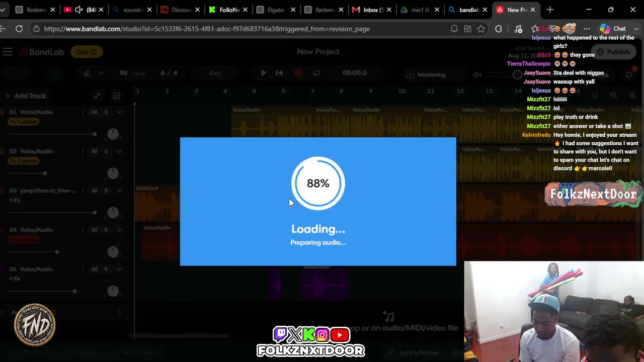Zoom out the timeline

tap(614, 96)
